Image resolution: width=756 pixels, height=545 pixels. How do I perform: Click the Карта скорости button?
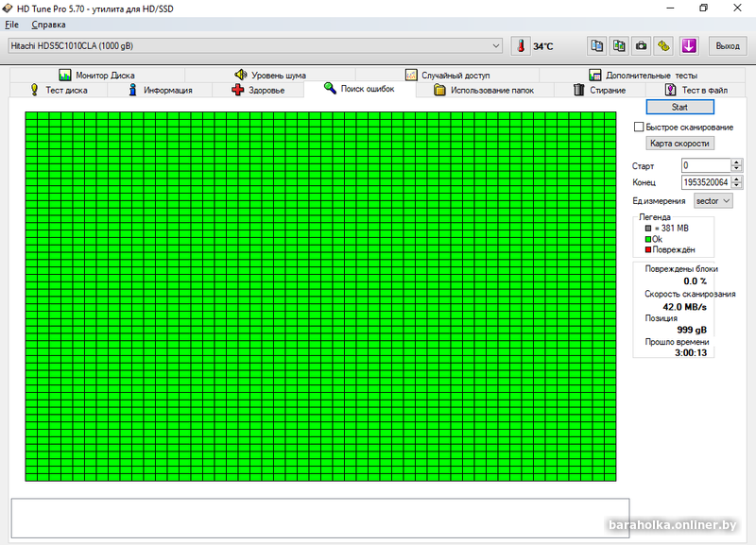(x=679, y=144)
